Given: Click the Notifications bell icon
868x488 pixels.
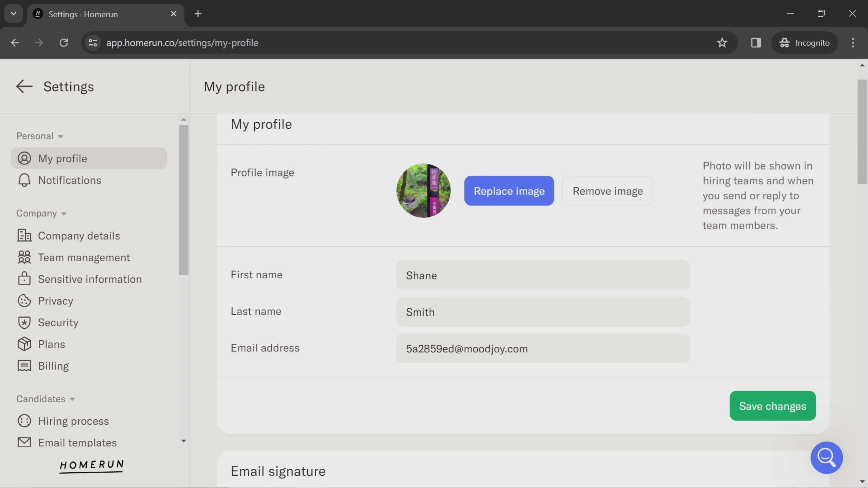Looking at the screenshot, I should [x=24, y=180].
